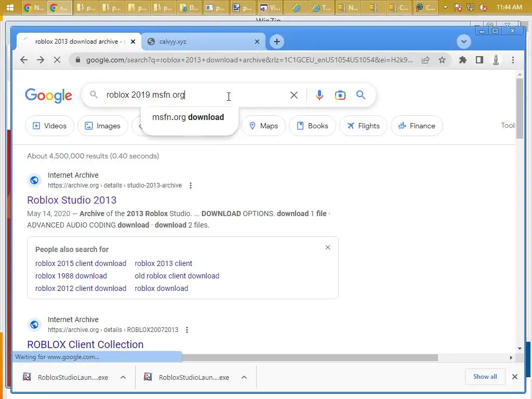The image size is (532, 399).
Task: Open the ROBLOX Client Collection result
Action: click(86, 344)
